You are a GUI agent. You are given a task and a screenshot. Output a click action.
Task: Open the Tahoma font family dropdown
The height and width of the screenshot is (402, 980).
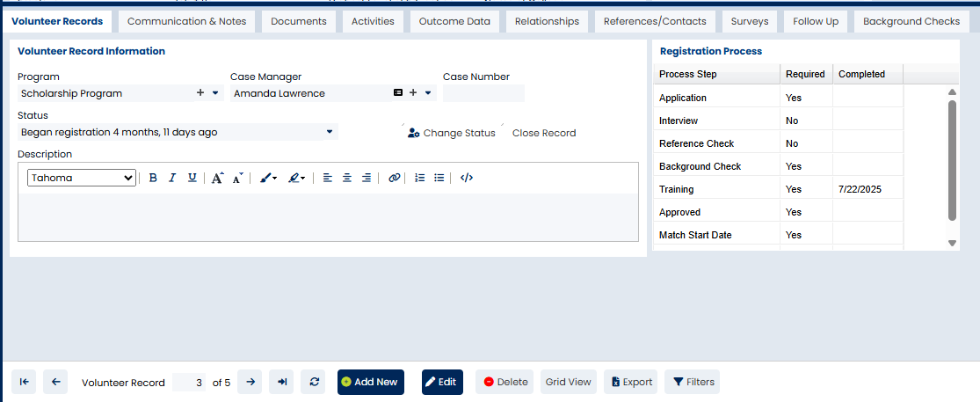(x=81, y=179)
